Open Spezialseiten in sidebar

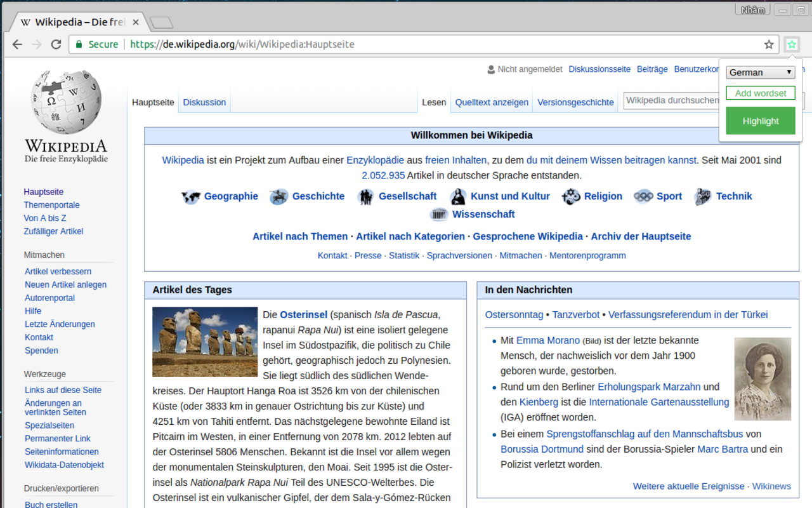(49, 425)
